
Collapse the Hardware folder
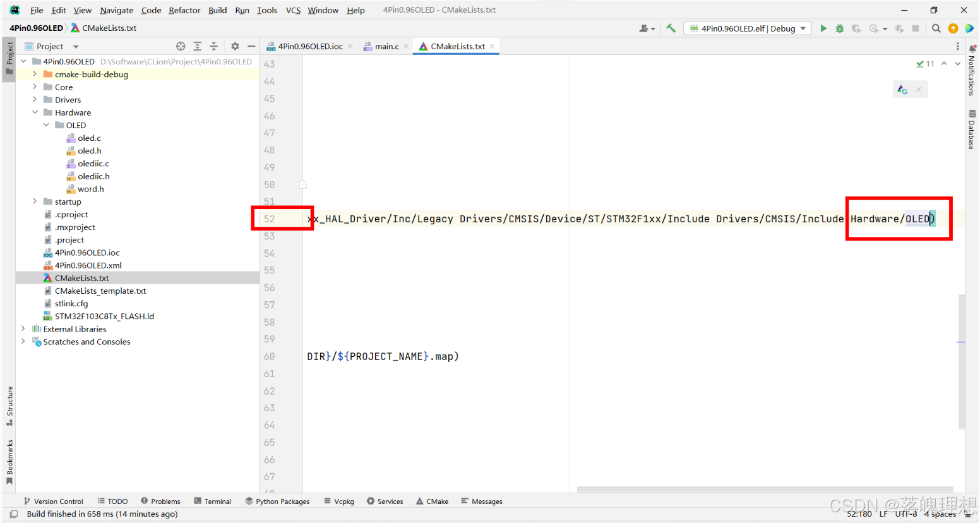(x=35, y=112)
